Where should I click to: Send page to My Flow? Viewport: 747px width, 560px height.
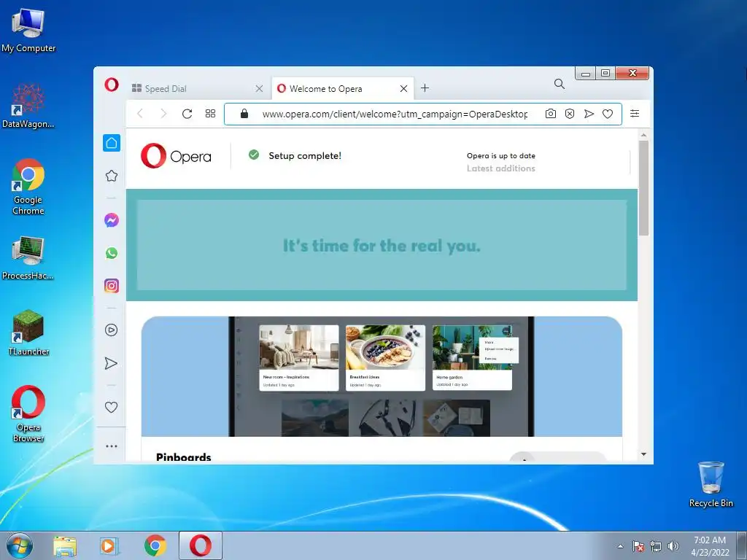(589, 114)
